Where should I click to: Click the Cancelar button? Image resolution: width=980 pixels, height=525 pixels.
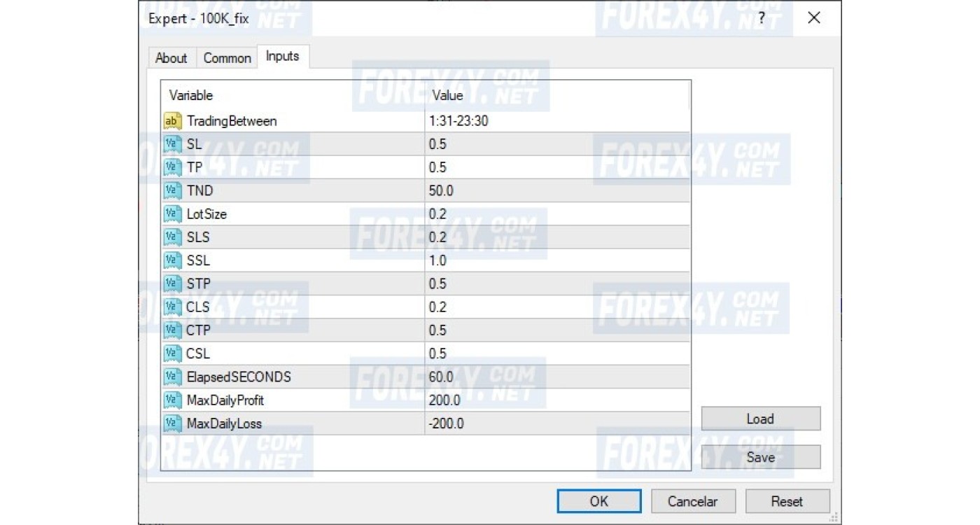point(692,501)
